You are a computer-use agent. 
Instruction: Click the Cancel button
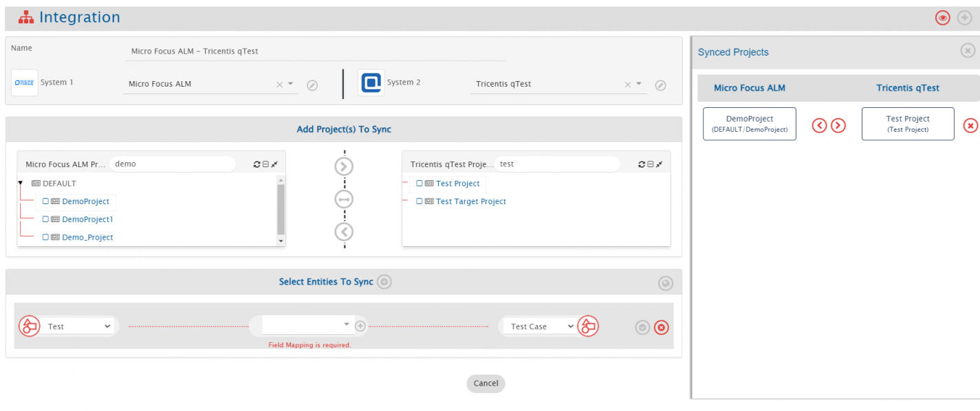click(x=486, y=384)
